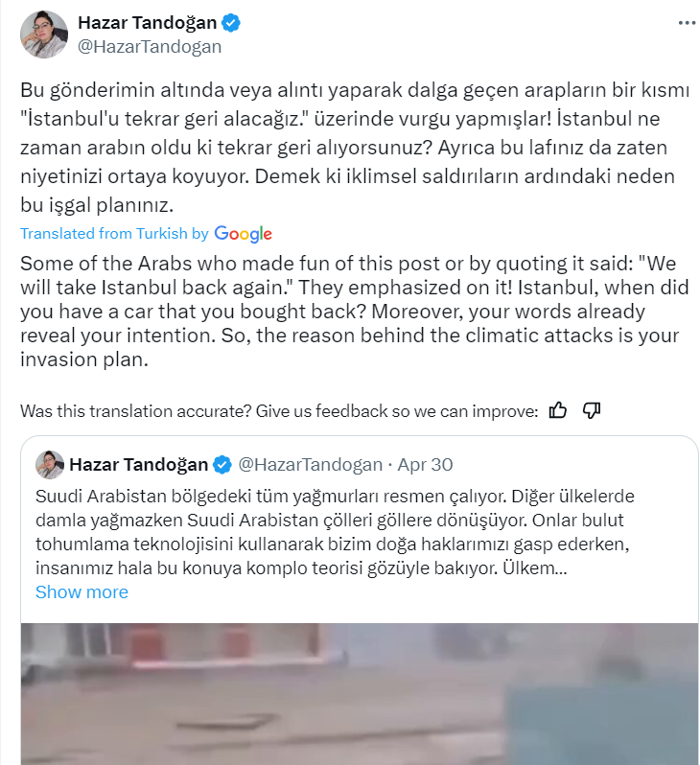Open the @HazarTandogan handle under the name

150,47
